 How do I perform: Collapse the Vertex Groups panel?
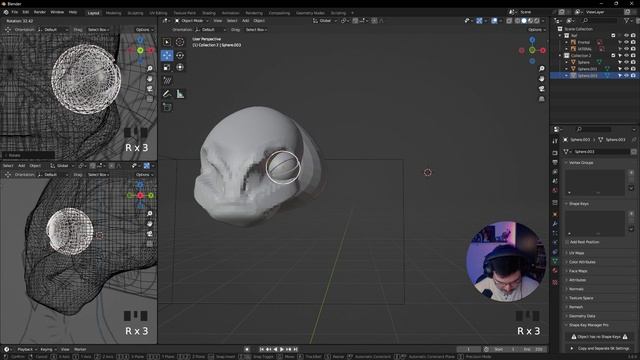point(581,162)
